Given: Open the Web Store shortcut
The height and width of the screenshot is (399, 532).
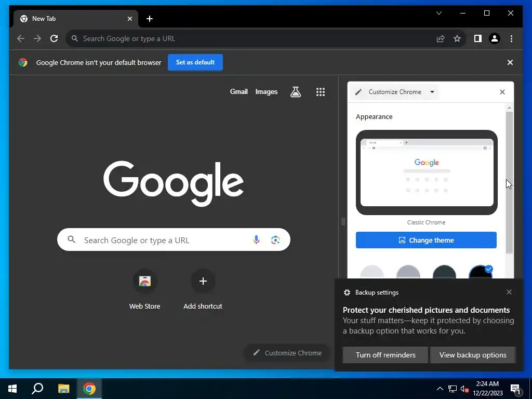Looking at the screenshot, I should 144,289.
